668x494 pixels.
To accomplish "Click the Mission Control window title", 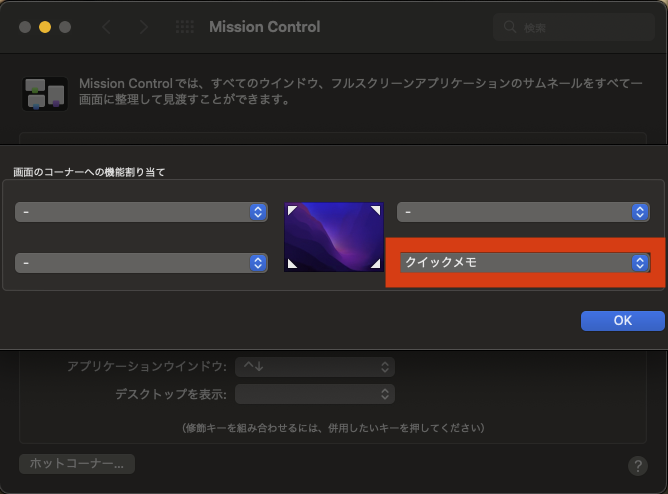I will click(x=265, y=27).
